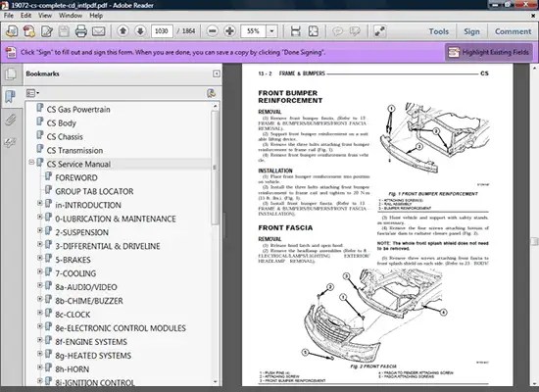The height and width of the screenshot is (392, 539).
Task: Select the CS Gas Powertrain bookmark
Action: (78, 110)
